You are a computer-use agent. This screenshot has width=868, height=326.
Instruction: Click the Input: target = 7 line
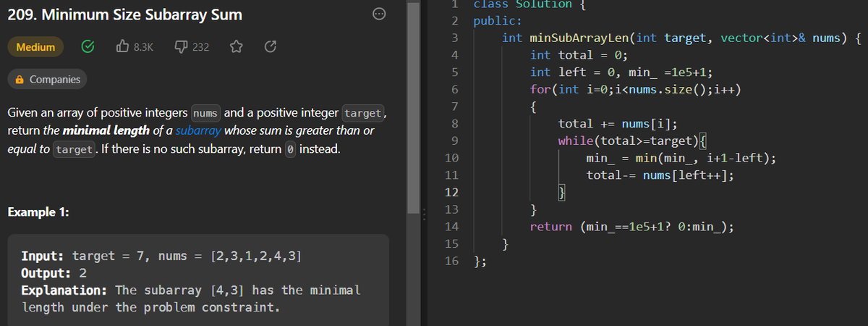click(162, 256)
